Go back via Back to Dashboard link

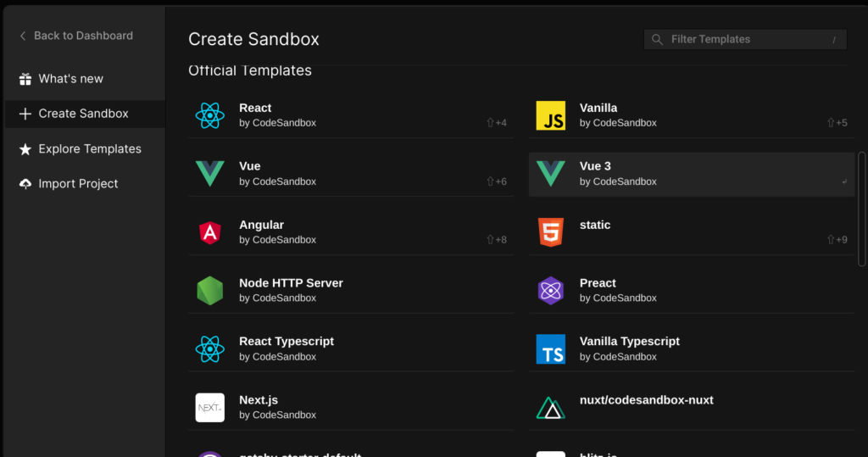coord(76,36)
